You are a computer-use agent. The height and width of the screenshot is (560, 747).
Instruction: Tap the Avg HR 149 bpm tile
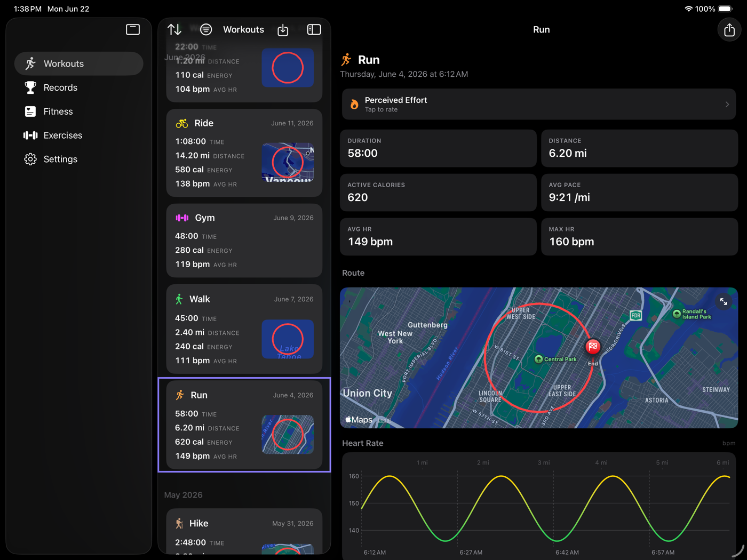(438, 237)
